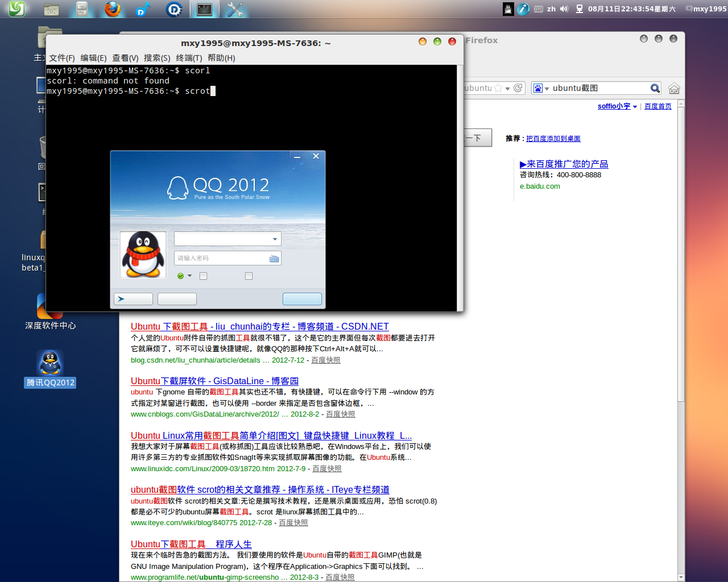Click 把百度添加到桌面 link
Image resolution: width=728 pixels, height=582 pixels.
pos(553,139)
